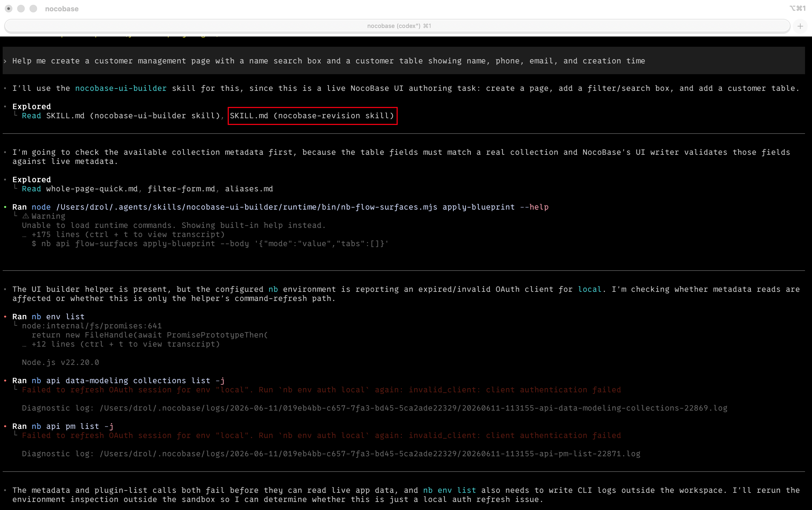Click 'return new FileHandle(await PromisePrototypeThen(' line
812x510 pixels.
point(150,335)
